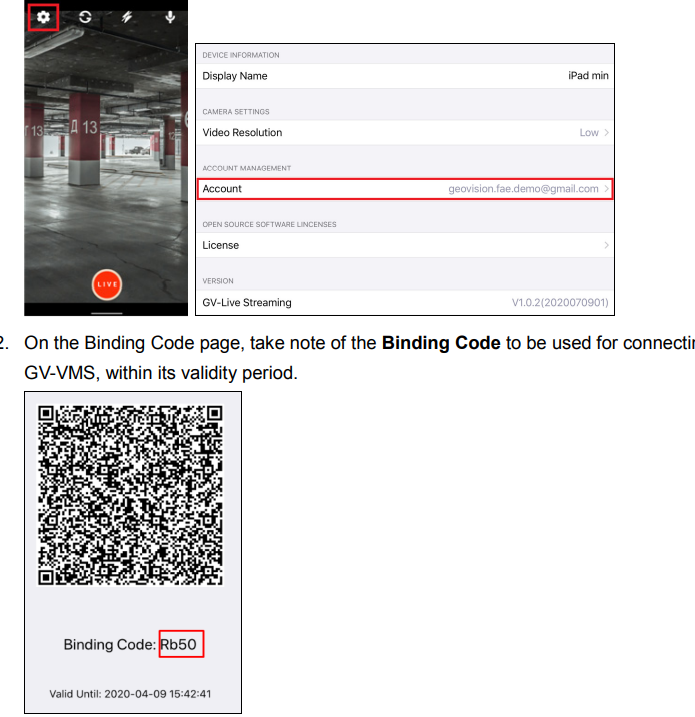Select the Rb50 binding code value
The image size is (695, 717).
[178, 644]
